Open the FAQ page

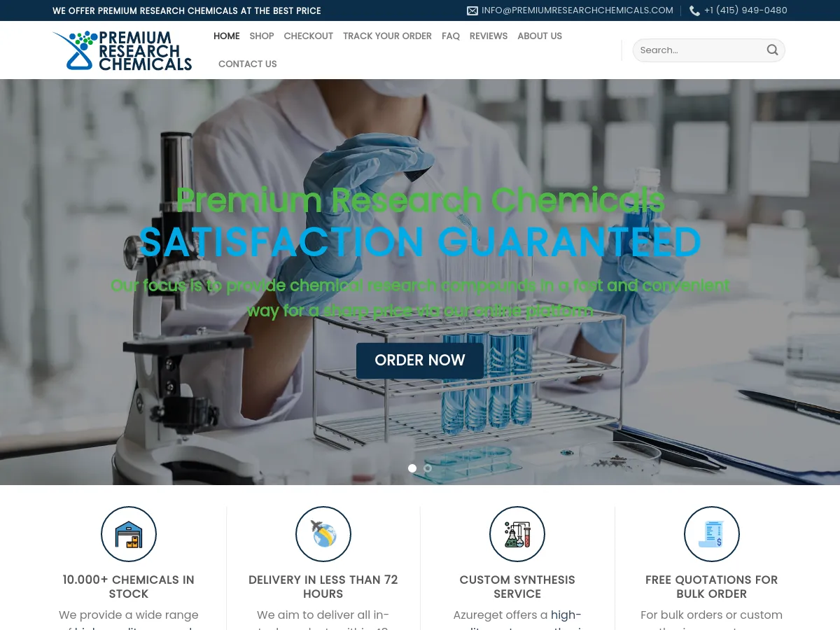click(x=451, y=36)
